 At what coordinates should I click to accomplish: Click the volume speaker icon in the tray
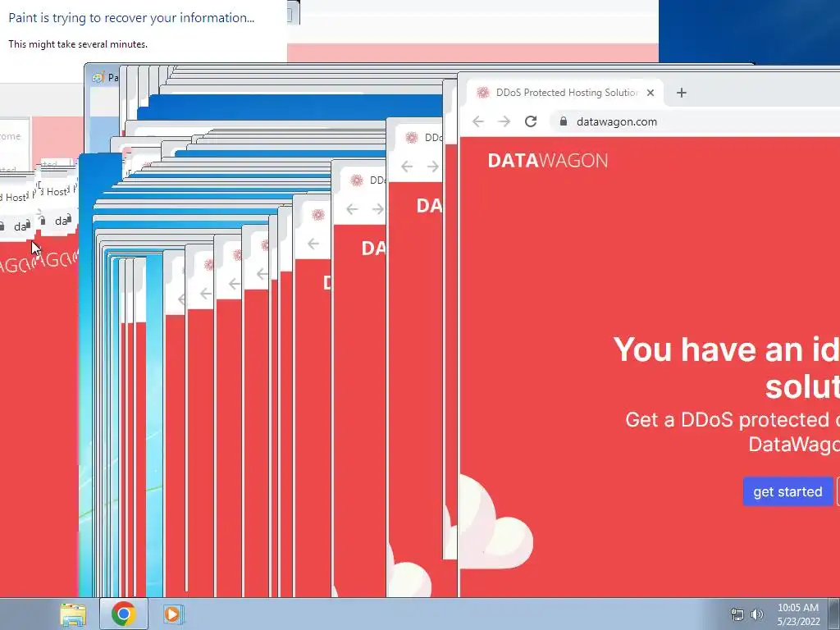pyautogui.click(x=757, y=614)
